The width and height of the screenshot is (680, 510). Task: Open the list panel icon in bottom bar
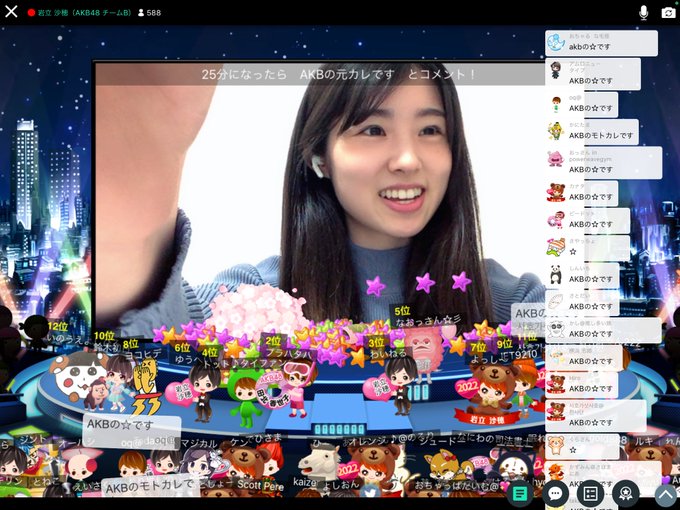coord(591,493)
